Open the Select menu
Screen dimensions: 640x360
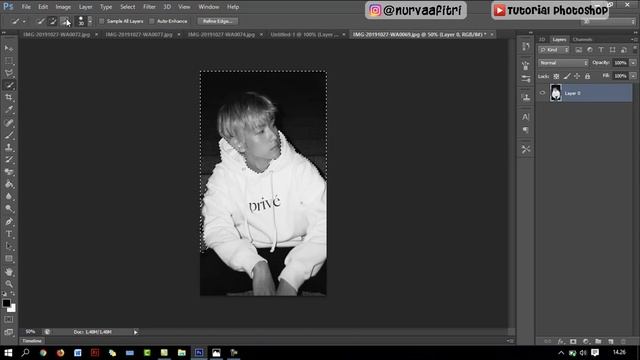(x=127, y=7)
